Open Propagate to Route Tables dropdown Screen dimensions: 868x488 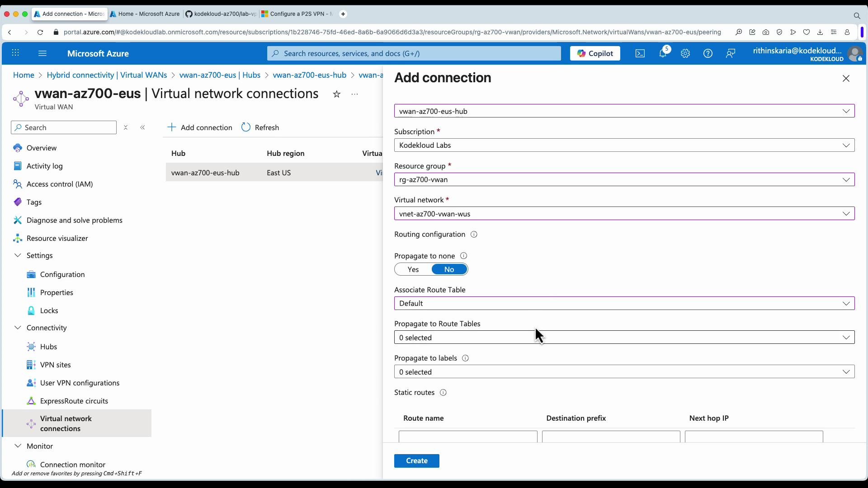624,338
